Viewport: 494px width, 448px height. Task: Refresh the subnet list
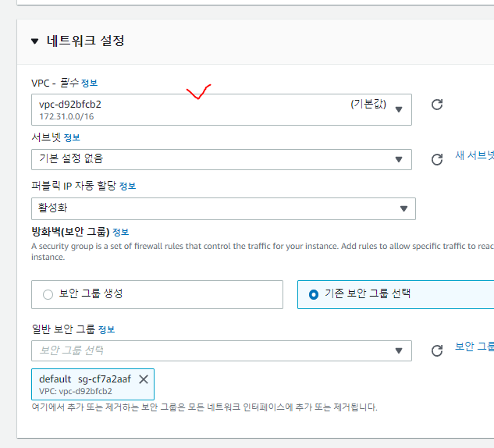click(x=437, y=160)
